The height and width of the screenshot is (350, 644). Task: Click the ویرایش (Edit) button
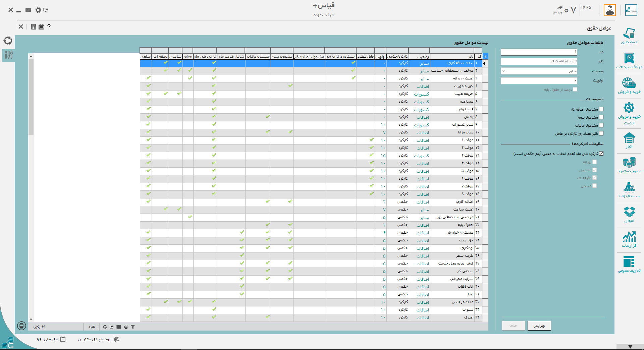[539, 326]
